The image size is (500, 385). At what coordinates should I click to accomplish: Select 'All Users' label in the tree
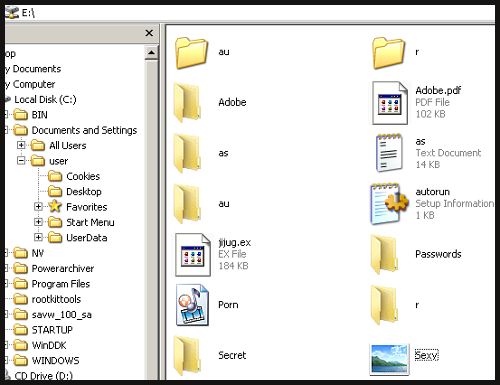(x=68, y=145)
